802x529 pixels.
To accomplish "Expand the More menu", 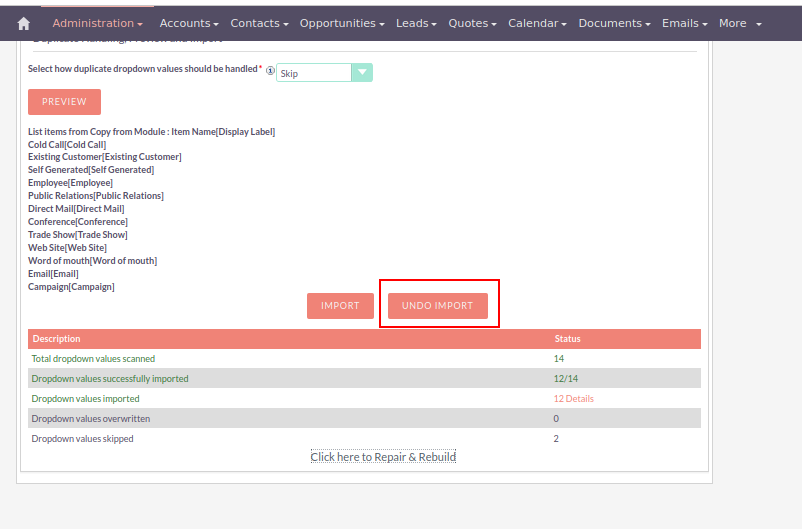I will pyautogui.click(x=739, y=23).
